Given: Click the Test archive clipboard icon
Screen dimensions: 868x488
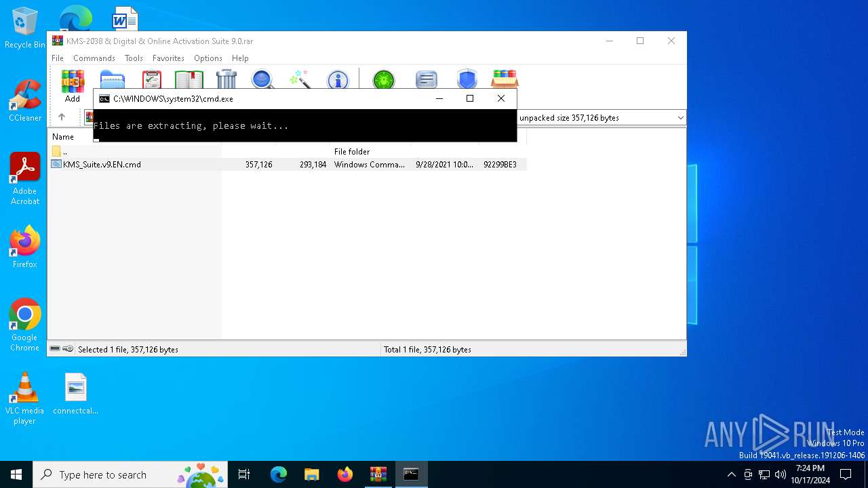Looking at the screenshot, I should click(152, 79).
